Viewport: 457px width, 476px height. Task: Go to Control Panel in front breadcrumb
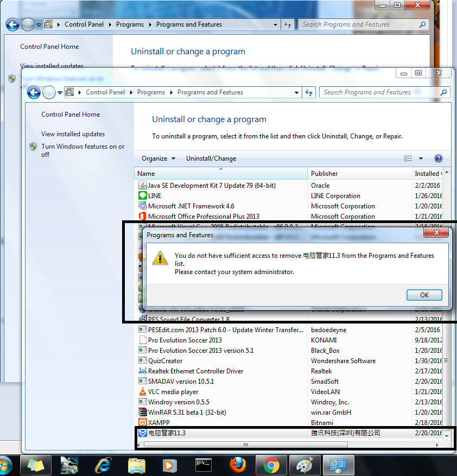pyautogui.click(x=105, y=92)
